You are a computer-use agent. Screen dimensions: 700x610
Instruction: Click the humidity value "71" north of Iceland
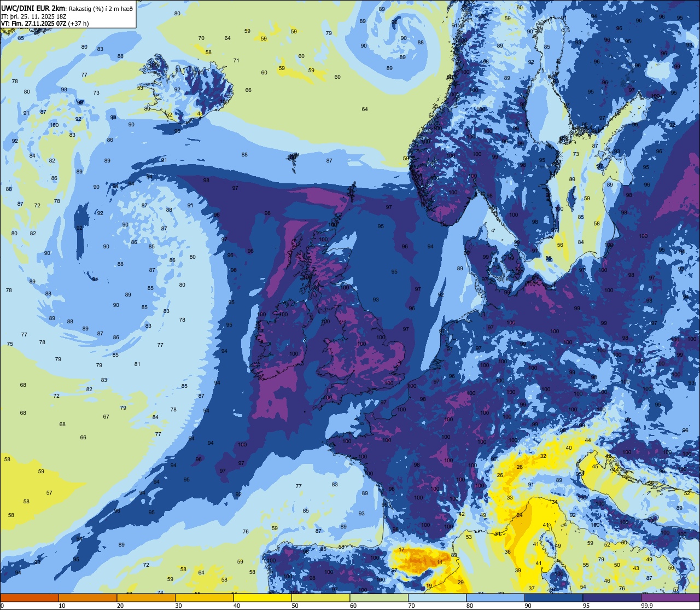236,60
